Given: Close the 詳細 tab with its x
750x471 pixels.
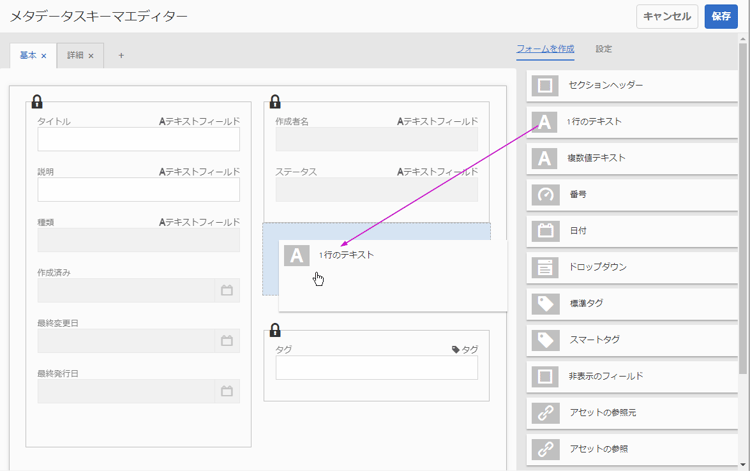Looking at the screenshot, I should pyautogui.click(x=91, y=56).
